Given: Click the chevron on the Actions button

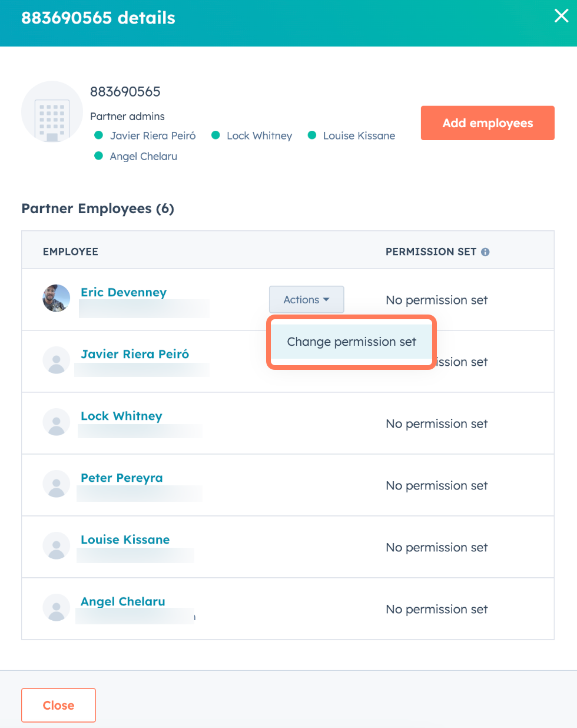Looking at the screenshot, I should (326, 299).
